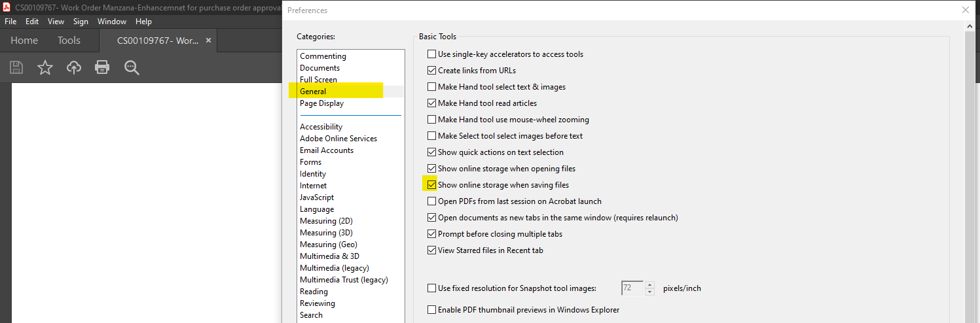Enable Open PDFs from last session on launch
Image resolution: width=980 pixels, height=323 pixels.
coord(431,201)
